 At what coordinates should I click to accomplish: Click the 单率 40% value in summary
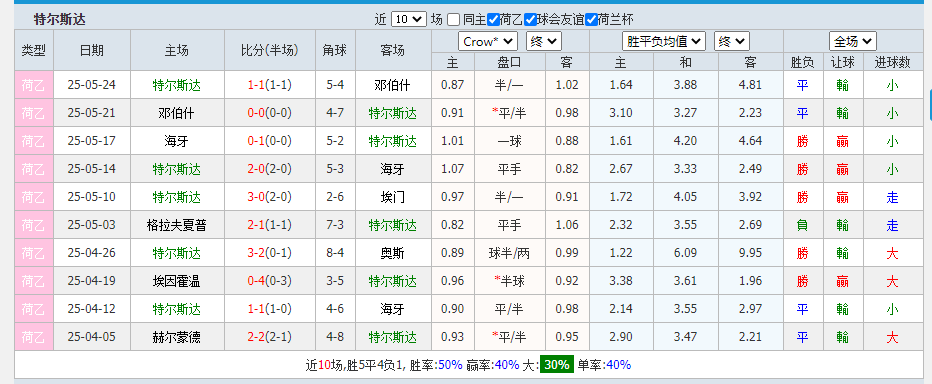(x=618, y=365)
